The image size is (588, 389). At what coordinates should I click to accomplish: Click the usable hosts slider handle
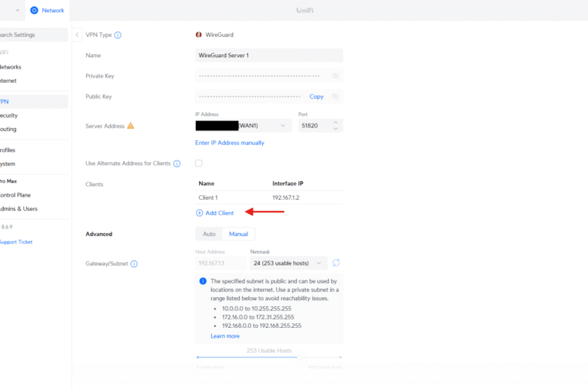tap(299, 357)
